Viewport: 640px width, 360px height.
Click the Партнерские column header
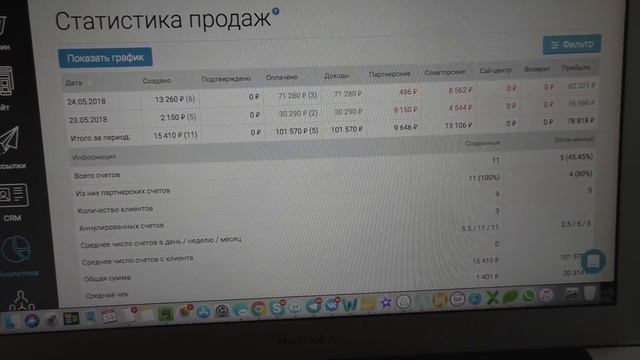click(389, 74)
